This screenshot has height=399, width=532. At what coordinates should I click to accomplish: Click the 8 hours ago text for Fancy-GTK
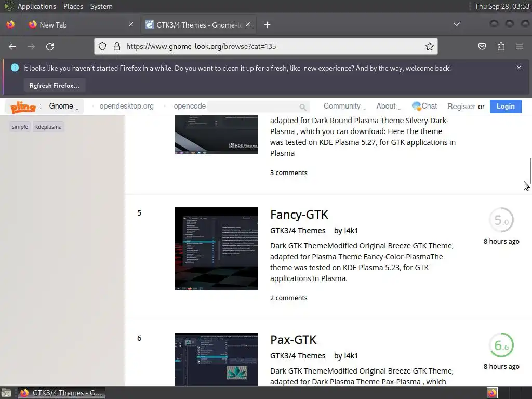[x=501, y=241]
